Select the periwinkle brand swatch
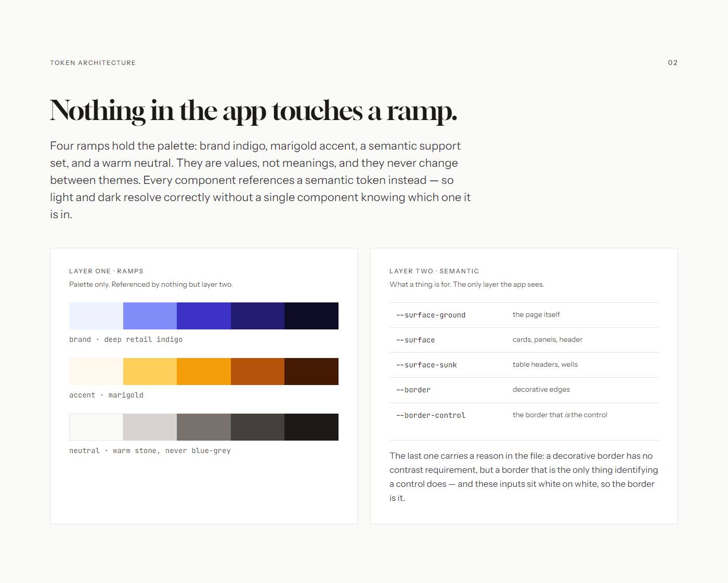 150,316
